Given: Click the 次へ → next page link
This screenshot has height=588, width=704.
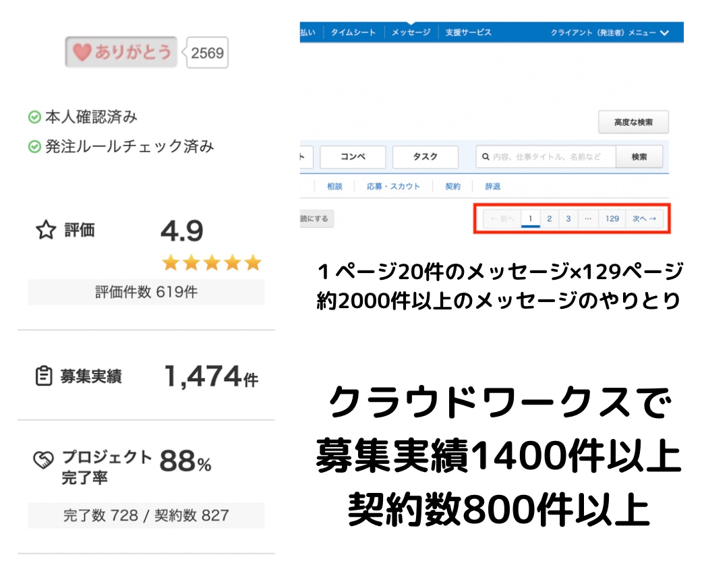Looking at the screenshot, I should tap(644, 218).
